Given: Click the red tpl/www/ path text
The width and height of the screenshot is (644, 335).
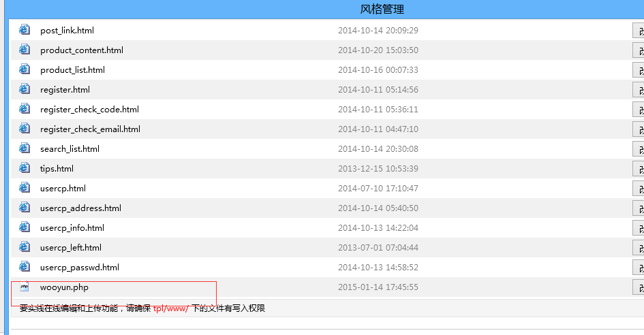Looking at the screenshot, I should (171, 308).
